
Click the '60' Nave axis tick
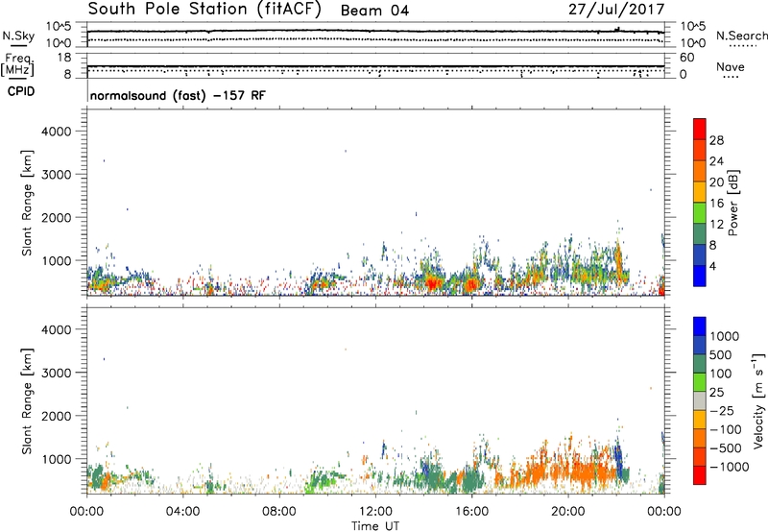pyautogui.click(x=686, y=58)
